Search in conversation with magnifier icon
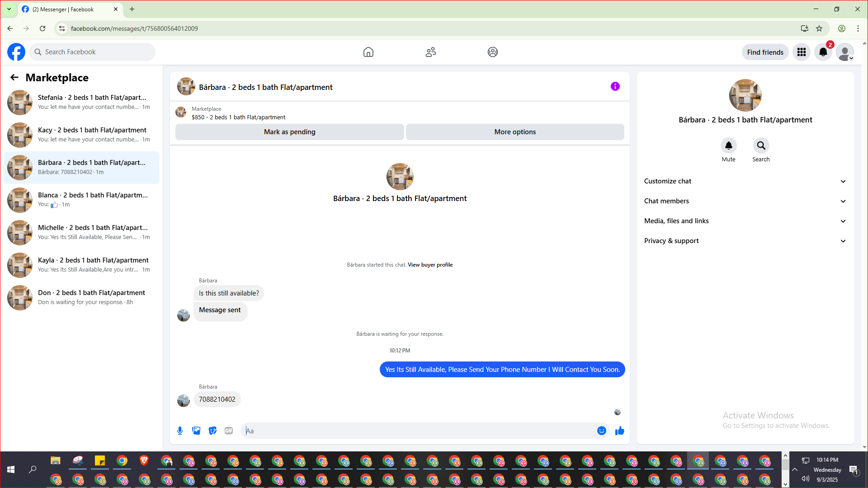The width and height of the screenshot is (868, 488). point(761,145)
